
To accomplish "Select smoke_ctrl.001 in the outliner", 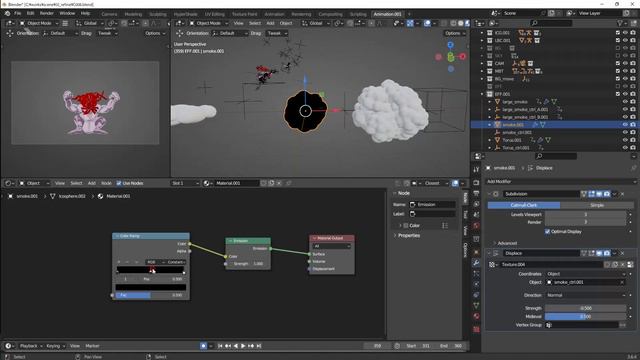I will click(x=517, y=133).
